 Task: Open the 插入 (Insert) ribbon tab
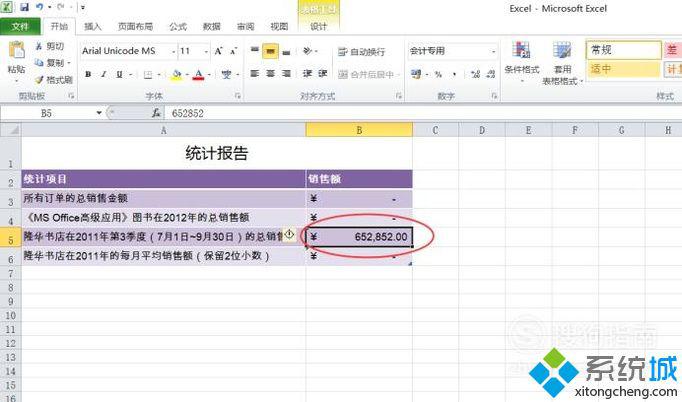(93, 27)
